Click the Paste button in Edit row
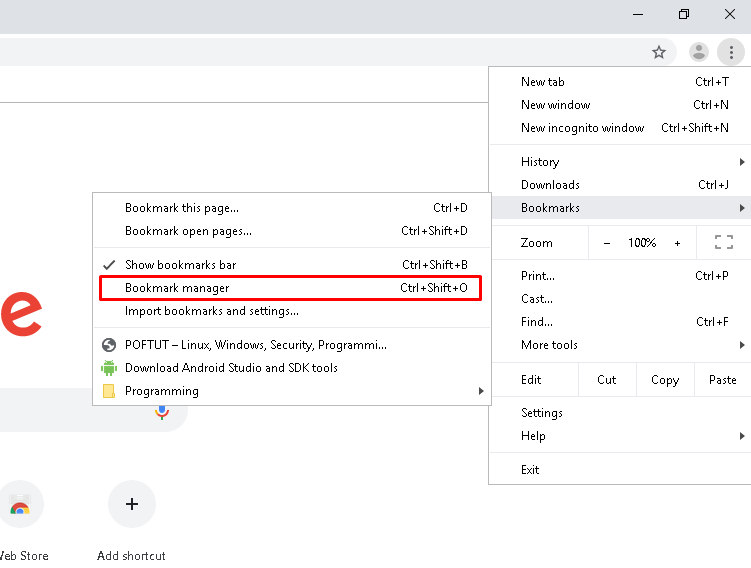 tap(722, 380)
